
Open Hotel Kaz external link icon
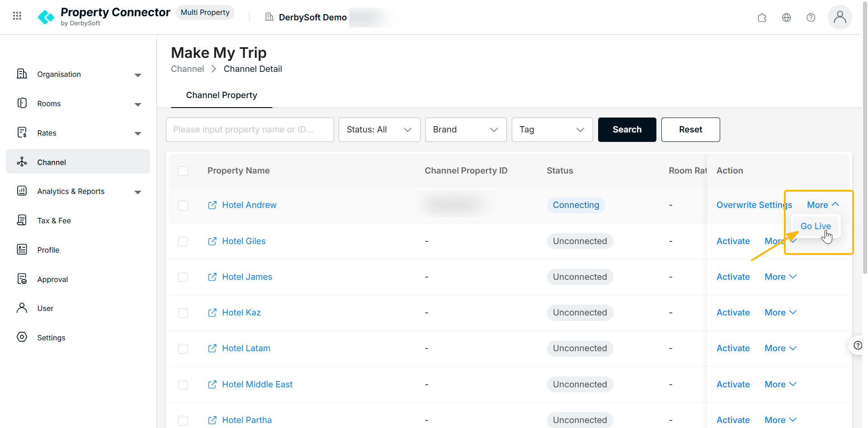tap(212, 313)
